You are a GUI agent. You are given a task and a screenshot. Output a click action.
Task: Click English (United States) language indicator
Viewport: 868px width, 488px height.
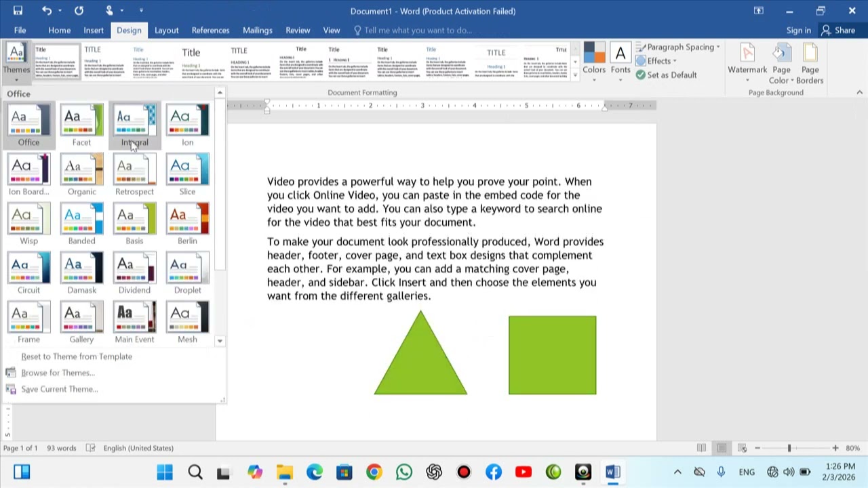click(138, 448)
